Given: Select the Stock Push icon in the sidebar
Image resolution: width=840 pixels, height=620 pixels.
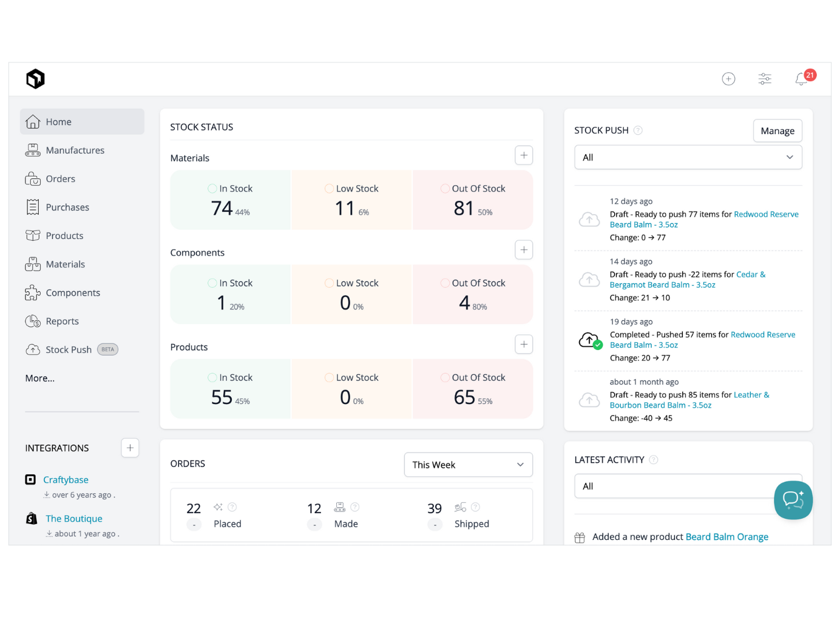Looking at the screenshot, I should pyautogui.click(x=33, y=349).
